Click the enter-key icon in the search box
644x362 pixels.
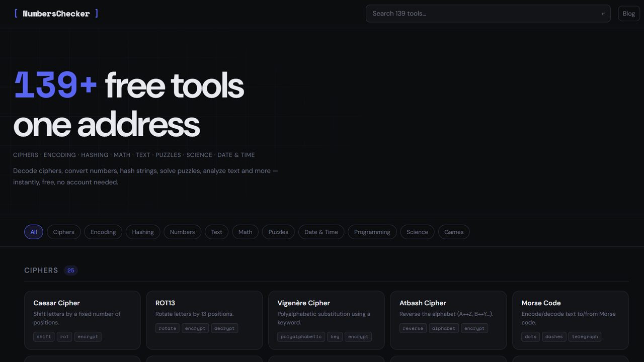[603, 14]
